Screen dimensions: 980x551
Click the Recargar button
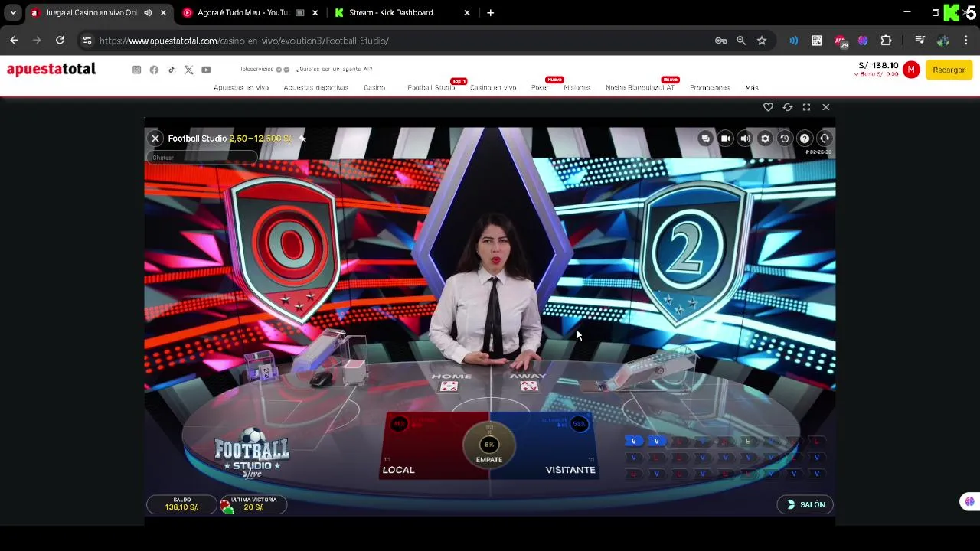(x=949, y=70)
